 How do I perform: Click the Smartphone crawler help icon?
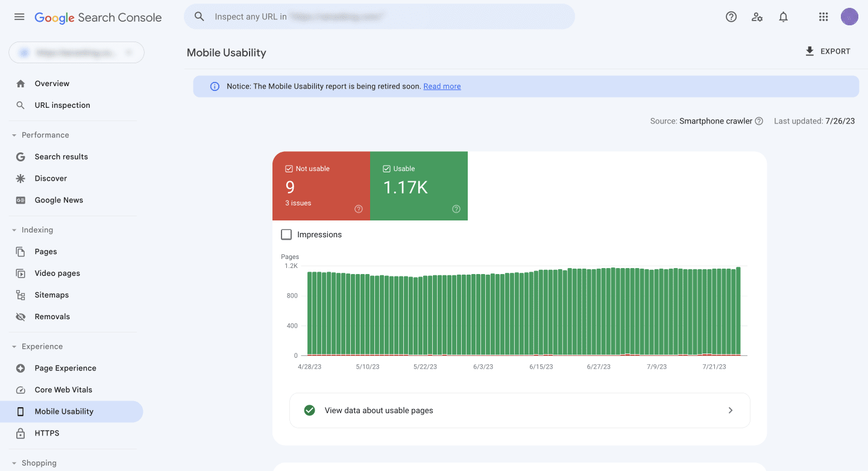[759, 121]
